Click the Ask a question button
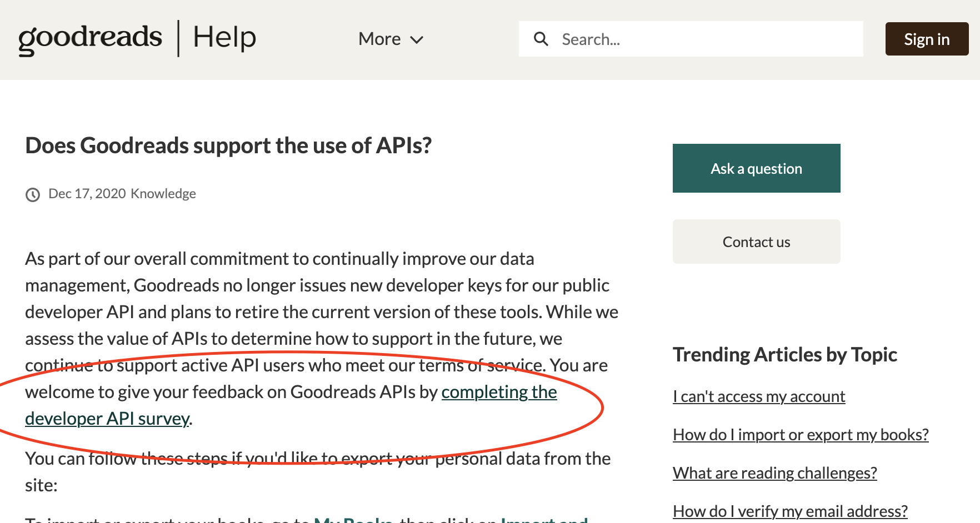The height and width of the screenshot is (523, 980). coord(756,168)
